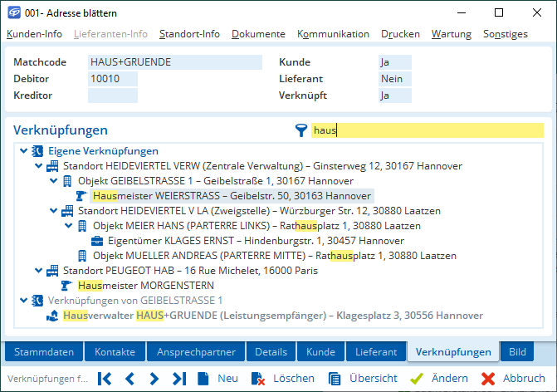The width and height of the screenshot is (557, 392).
Task: Click the Neu button
Action: (217, 379)
